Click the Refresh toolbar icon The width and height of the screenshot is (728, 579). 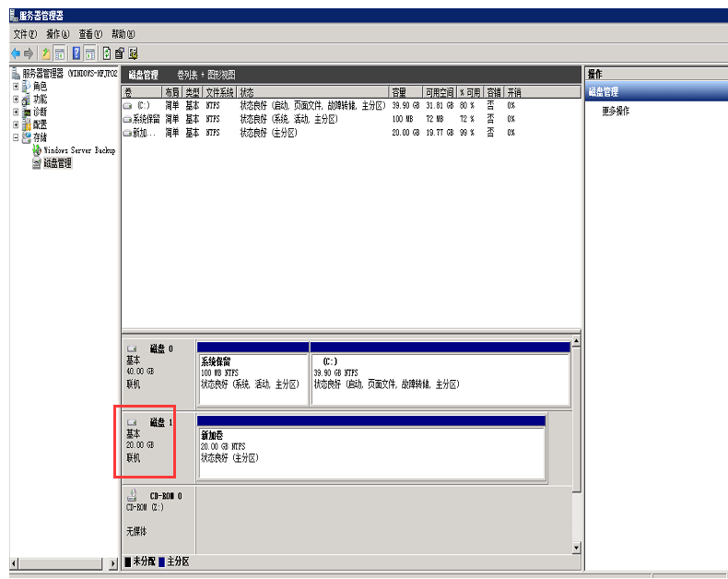click(107, 53)
